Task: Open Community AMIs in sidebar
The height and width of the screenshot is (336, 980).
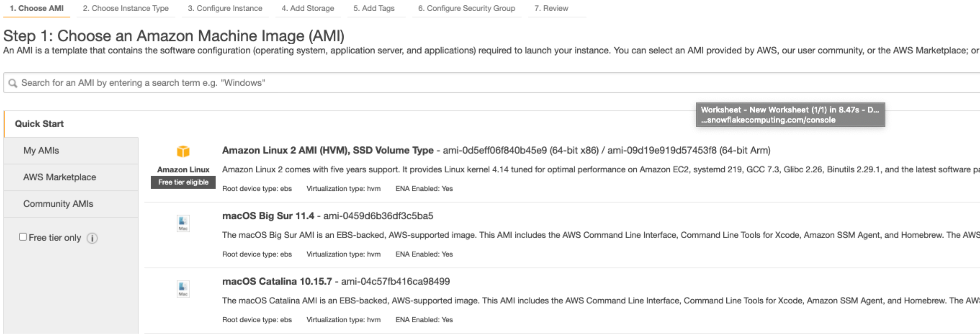Action: (71, 204)
